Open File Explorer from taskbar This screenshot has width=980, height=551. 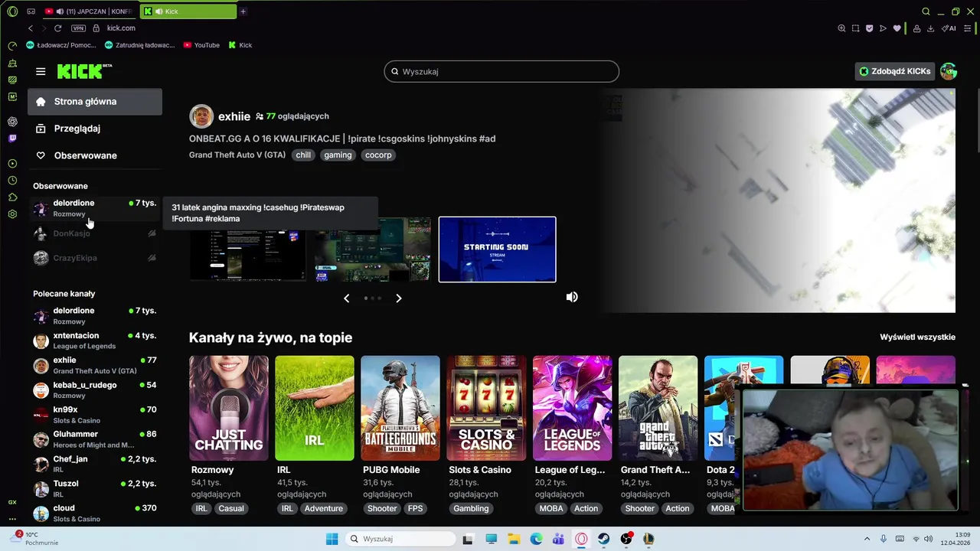coord(514,540)
